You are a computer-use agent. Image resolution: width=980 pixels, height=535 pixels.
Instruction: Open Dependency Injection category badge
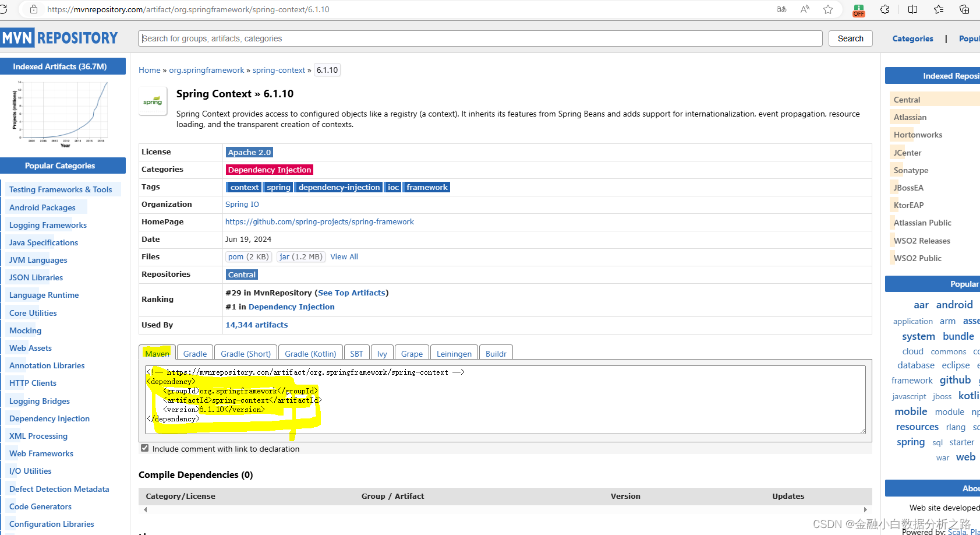click(x=270, y=170)
